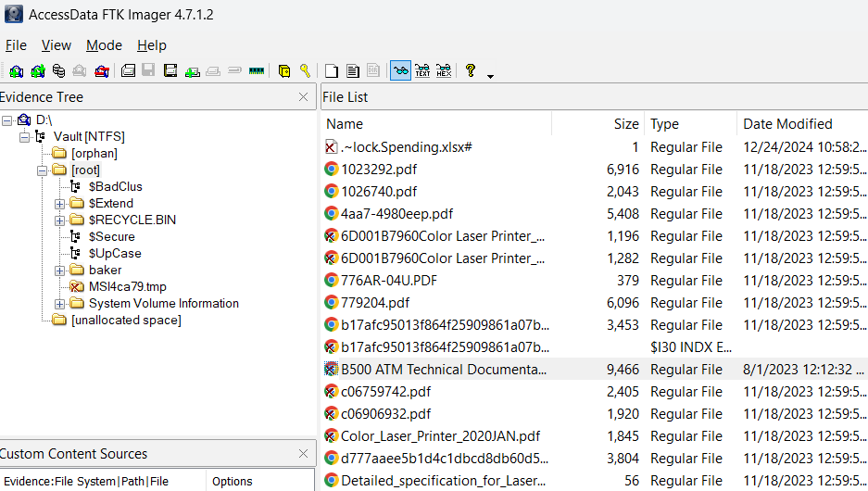Sort file list by Name column
This screenshot has height=491, width=868.
point(436,124)
